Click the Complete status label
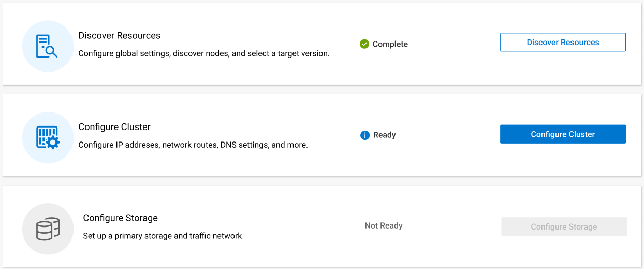644x269 pixels. point(390,45)
